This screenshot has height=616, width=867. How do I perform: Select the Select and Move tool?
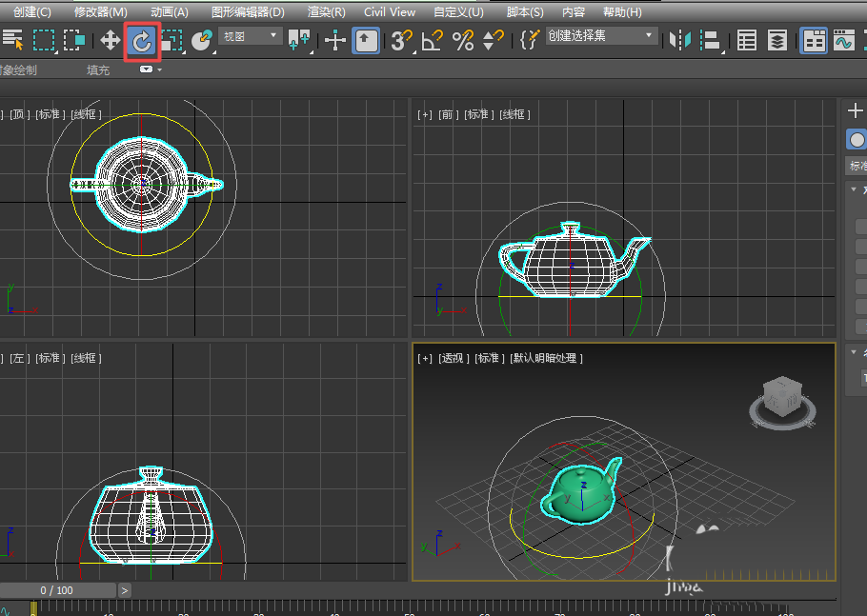click(x=109, y=40)
